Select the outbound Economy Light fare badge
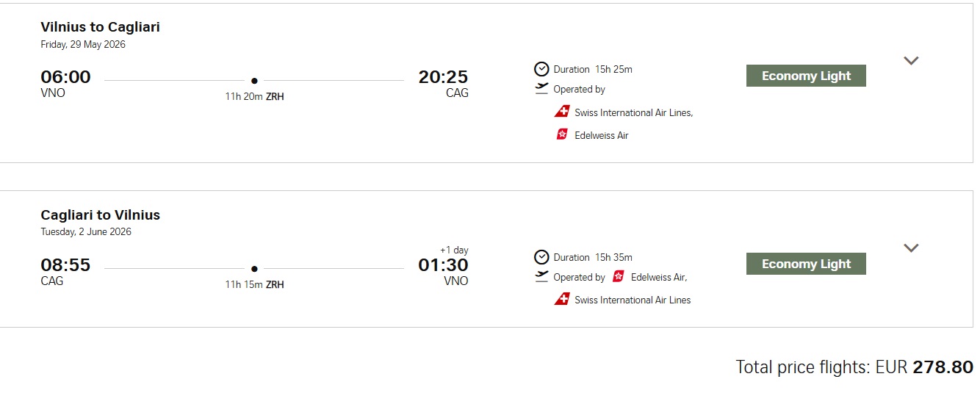The width and height of the screenshot is (980, 393). pyautogui.click(x=806, y=76)
